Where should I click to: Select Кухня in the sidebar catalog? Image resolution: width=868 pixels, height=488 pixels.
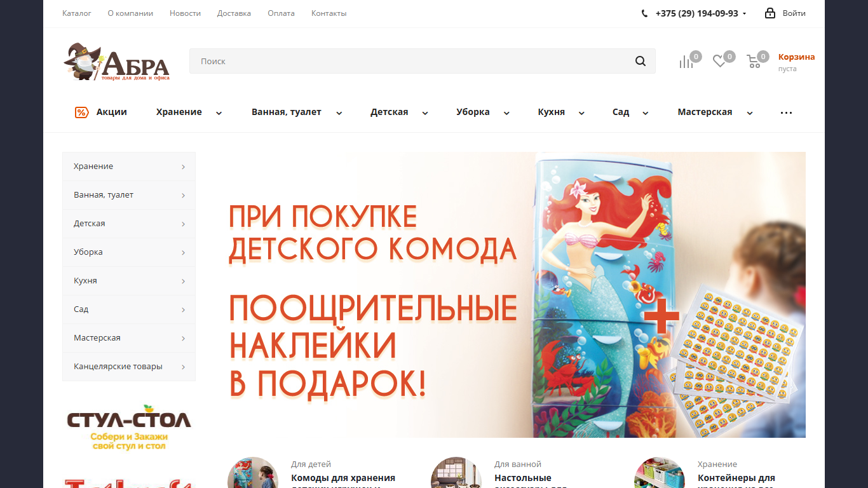click(129, 281)
